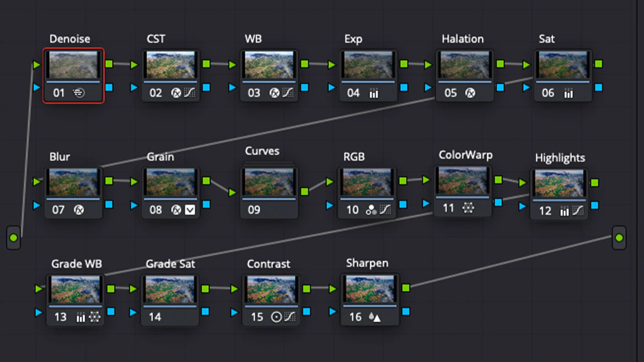644x362 pixels.
Task: Click the color bars icon on Exp node 04
Action: 374,93
